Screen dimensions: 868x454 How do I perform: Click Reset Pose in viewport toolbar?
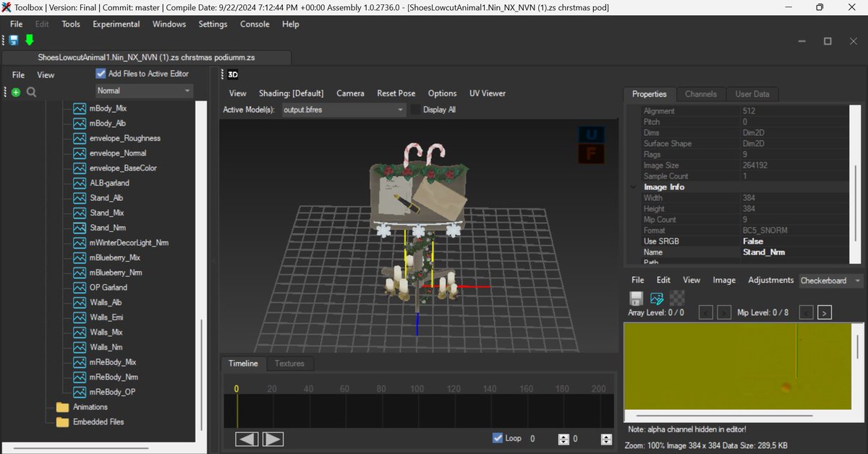[x=396, y=93]
